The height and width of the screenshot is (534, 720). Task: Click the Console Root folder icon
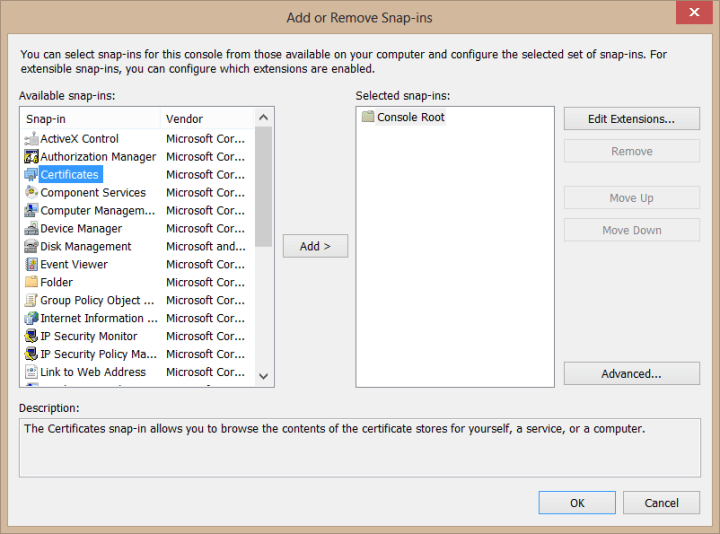367,117
